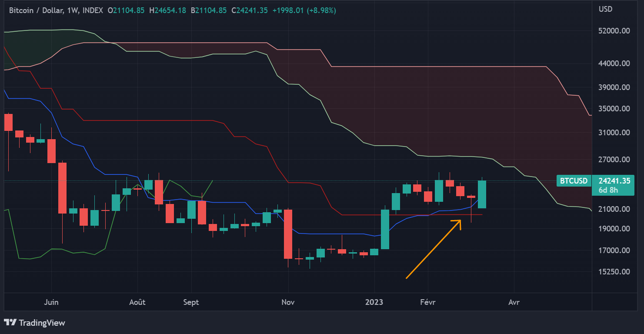Click the 2023 label on the time axis
Image resolution: width=644 pixels, height=334 pixels.
374,302
